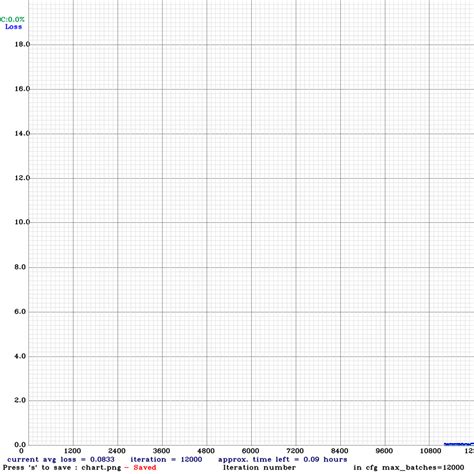Click the 2.0 loss axis label
Screen dimensions: 474x474
[x=20, y=400]
